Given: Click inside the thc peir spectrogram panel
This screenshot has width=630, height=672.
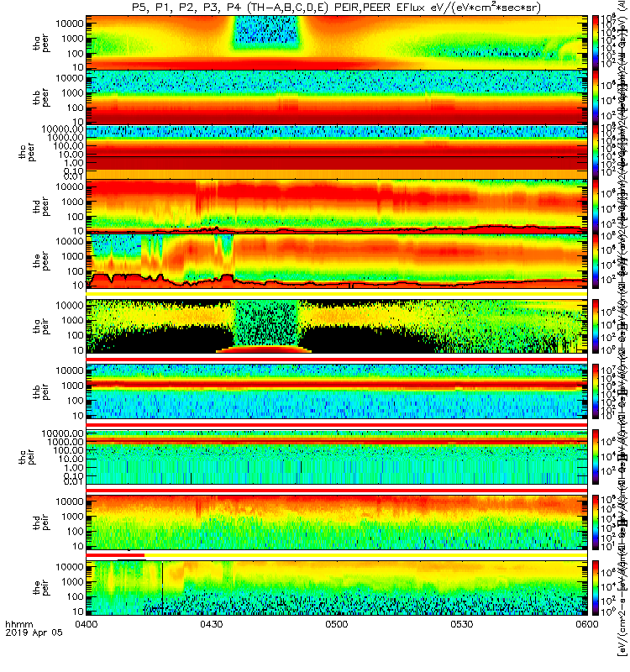Looking at the screenshot, I should click(337, 457).
